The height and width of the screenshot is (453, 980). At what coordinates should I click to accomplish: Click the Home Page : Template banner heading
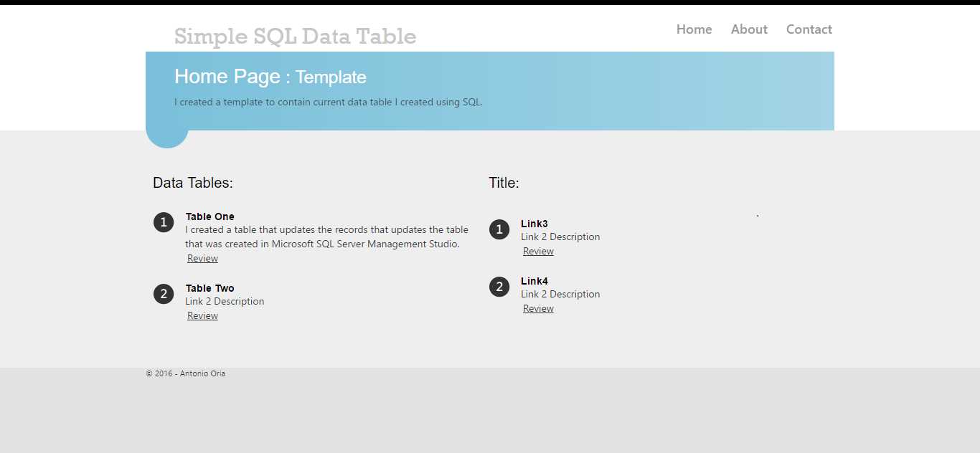click(270, 77)
